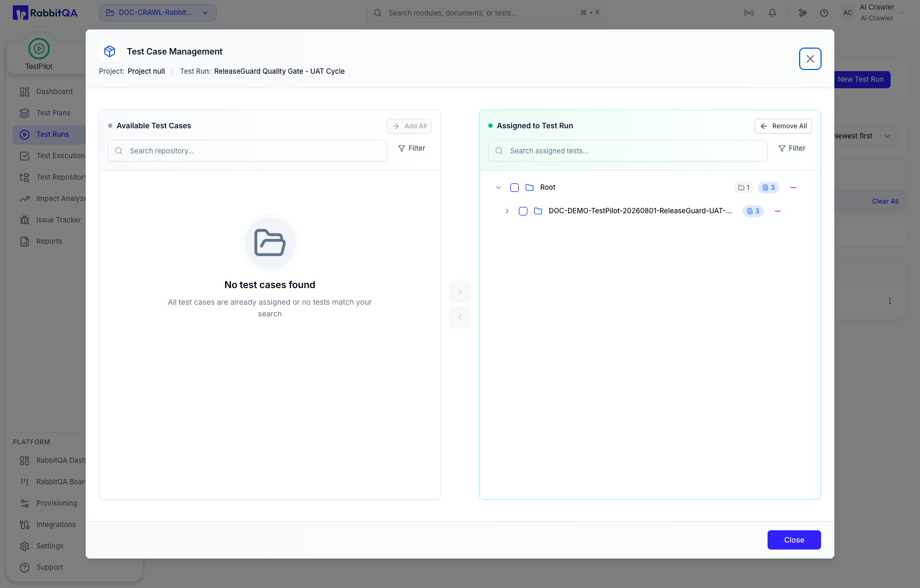Viewport: 920px width, 588px height.
Task: Click the Clear All link
Action: (x=885, y=202)
